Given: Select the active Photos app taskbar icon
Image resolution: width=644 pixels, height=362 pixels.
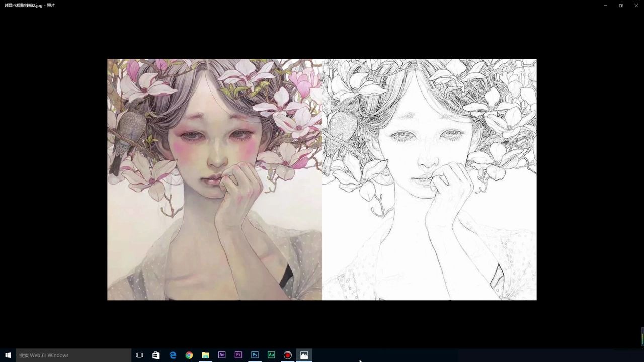Looking at the screenshot, I should pos(303,355).
